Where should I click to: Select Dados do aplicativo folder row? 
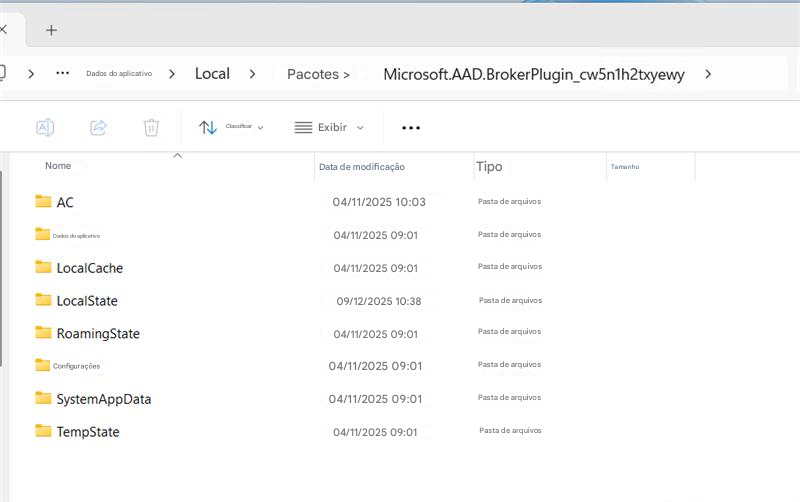click(76, 236)
